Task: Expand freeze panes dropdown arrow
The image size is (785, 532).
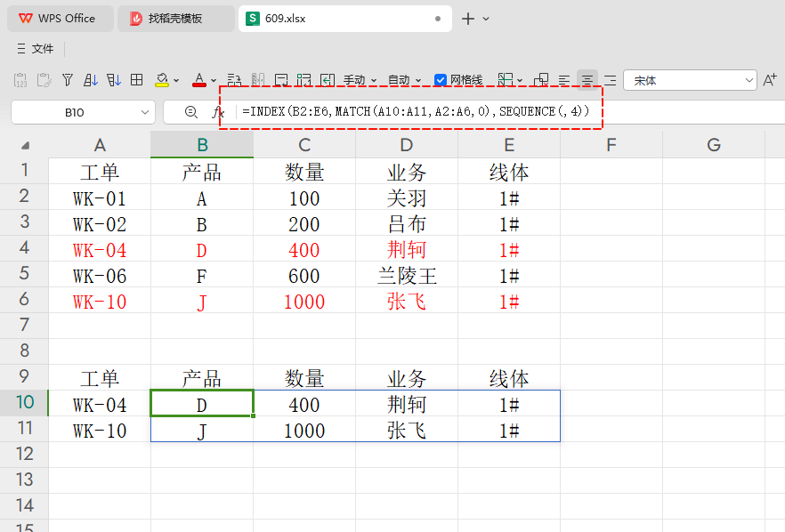Action: coord(520,80)
